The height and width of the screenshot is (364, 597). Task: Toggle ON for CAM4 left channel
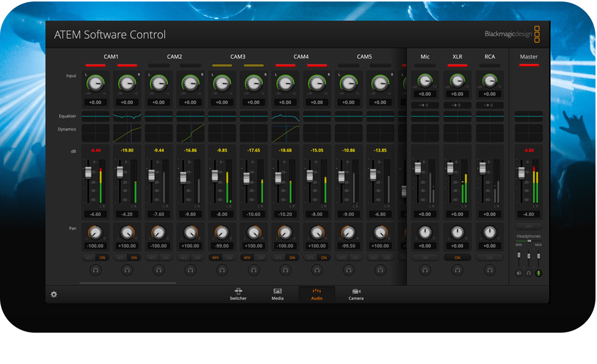pyautogui.click(x=292, y=258)
